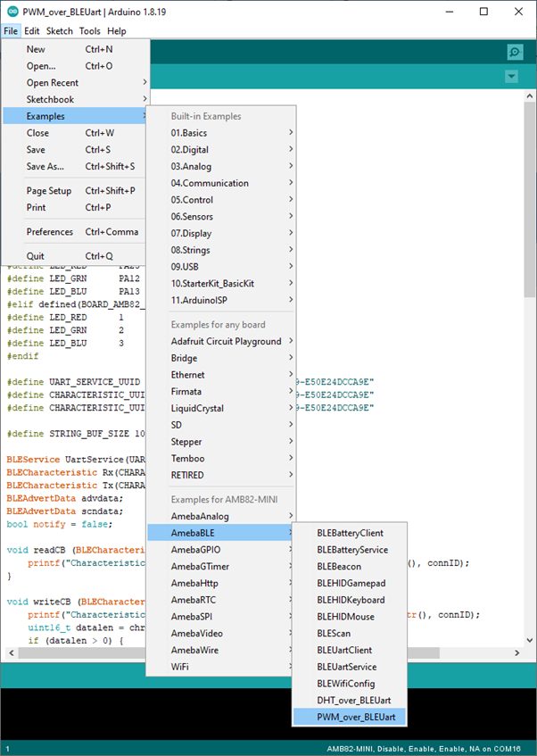Select Page Setup menu entry

(49, 191)
